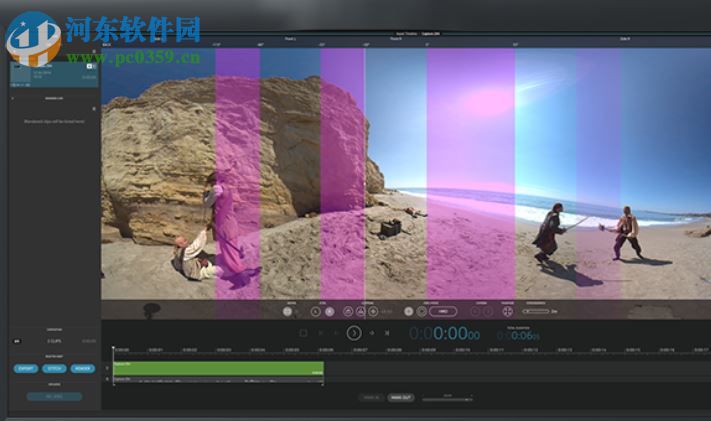The width and height of the screenshot is (711, 421).
Task: Click the EXPORT button
Action: coord(26,368)
